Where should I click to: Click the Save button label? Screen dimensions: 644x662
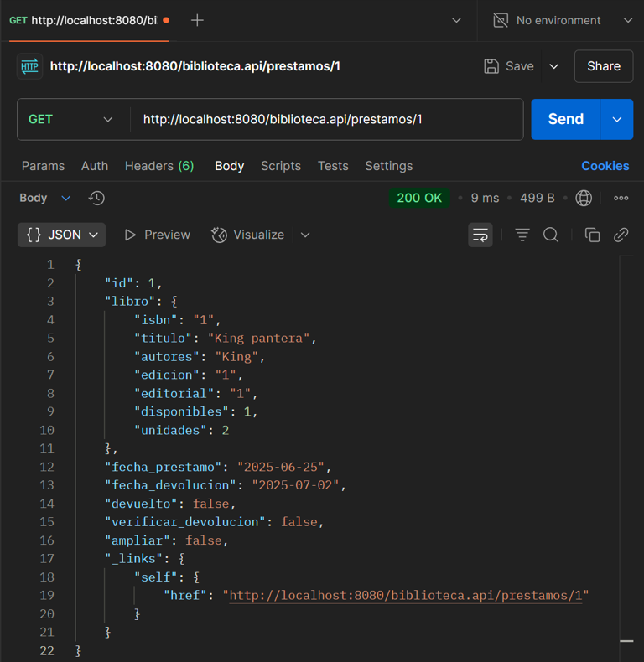(520, 66)
